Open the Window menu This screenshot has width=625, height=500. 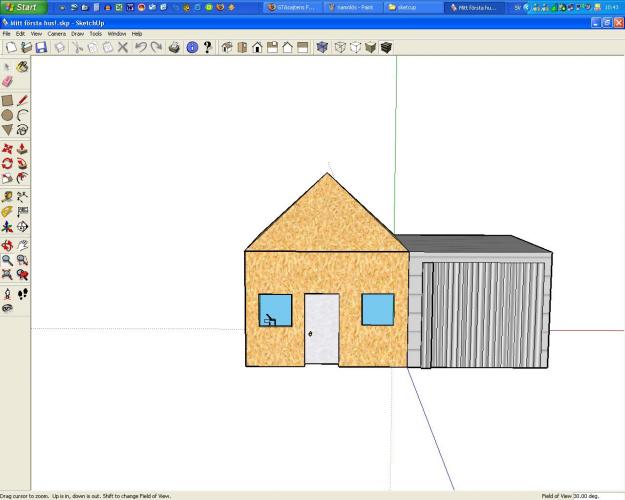coord(117,33)
